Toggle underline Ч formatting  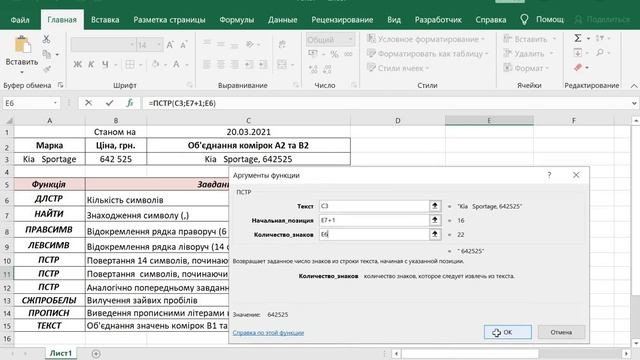click(x=105, y=64)
